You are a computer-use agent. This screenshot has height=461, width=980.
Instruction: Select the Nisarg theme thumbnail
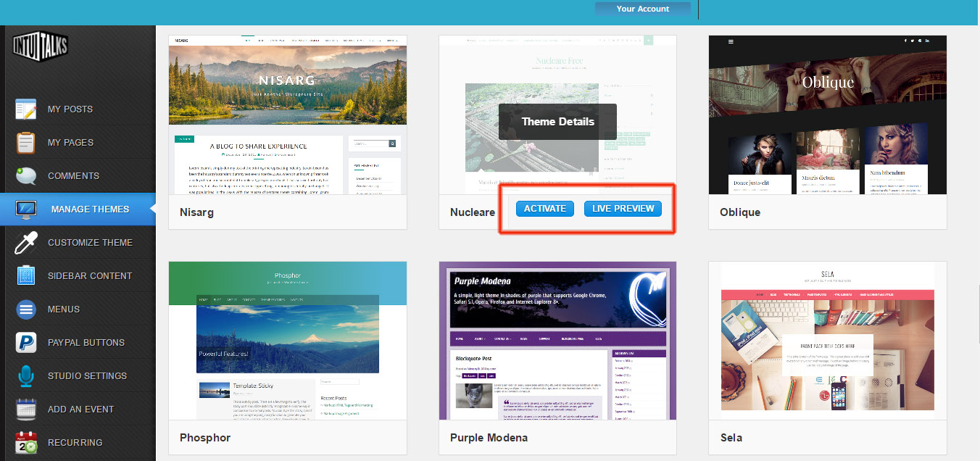coord(288,115)
